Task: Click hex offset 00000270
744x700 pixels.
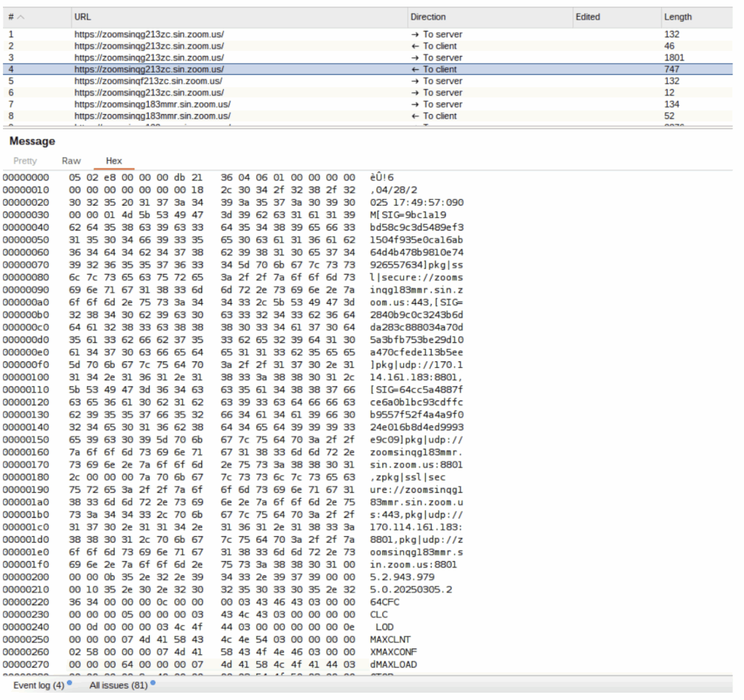Action: click(x=25, y=664)
